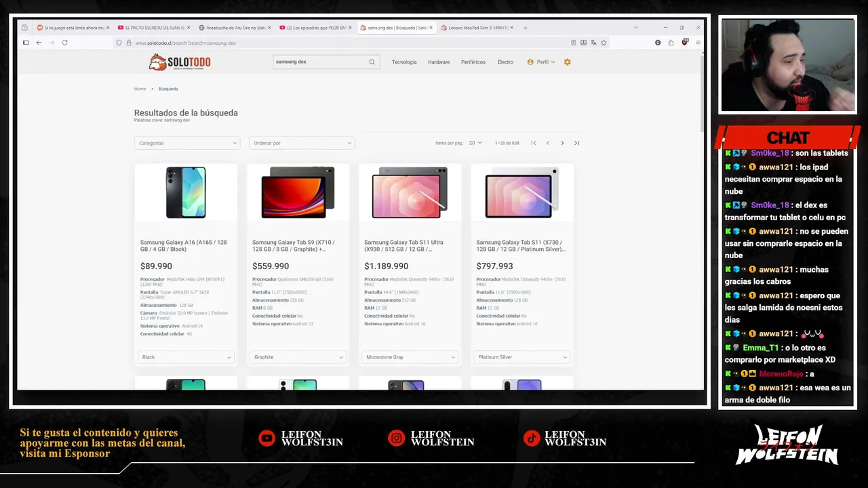Switch to 'Los episodios que PEOR' tab

pyautogui.click(x=315, y=28)
